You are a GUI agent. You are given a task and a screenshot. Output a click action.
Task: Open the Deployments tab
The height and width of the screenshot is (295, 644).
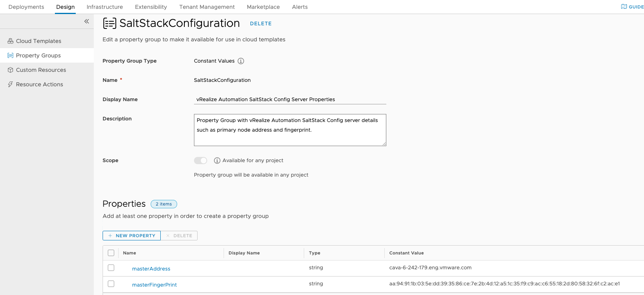(26, 7)
